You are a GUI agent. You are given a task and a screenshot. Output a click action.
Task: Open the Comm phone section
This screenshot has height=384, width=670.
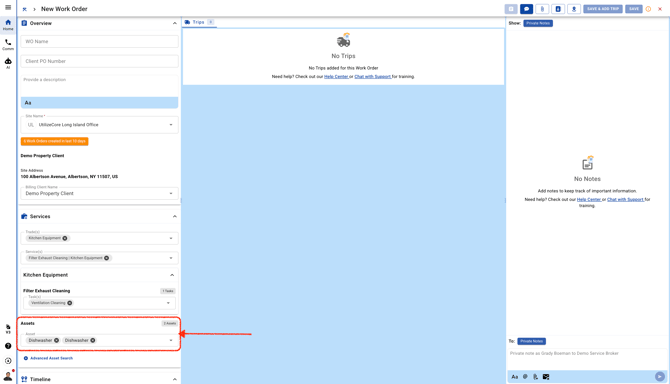(8, 44)
